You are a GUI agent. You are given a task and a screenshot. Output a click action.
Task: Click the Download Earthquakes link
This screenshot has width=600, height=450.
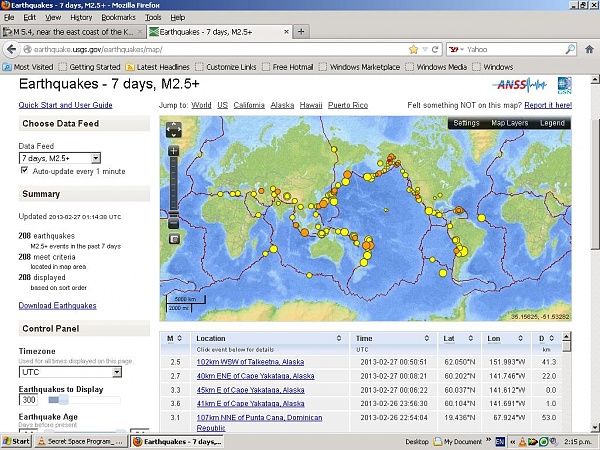click(56, 305)
